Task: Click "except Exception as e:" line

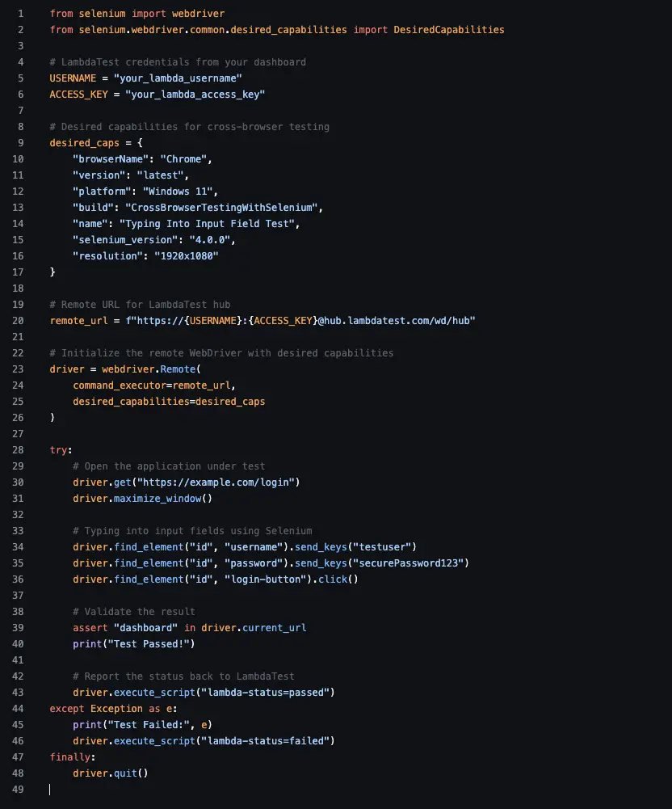Action: coord(113,709)
